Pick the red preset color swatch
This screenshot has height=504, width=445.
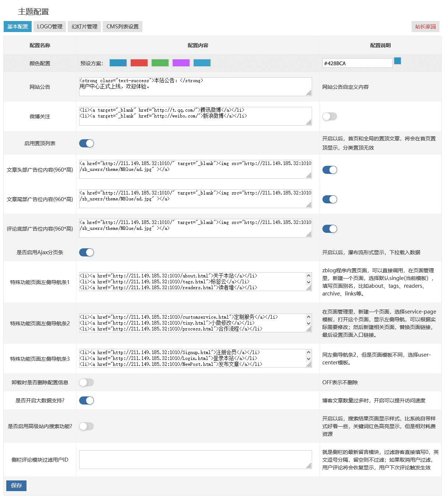pyautogui.click(x=139, y=63)
